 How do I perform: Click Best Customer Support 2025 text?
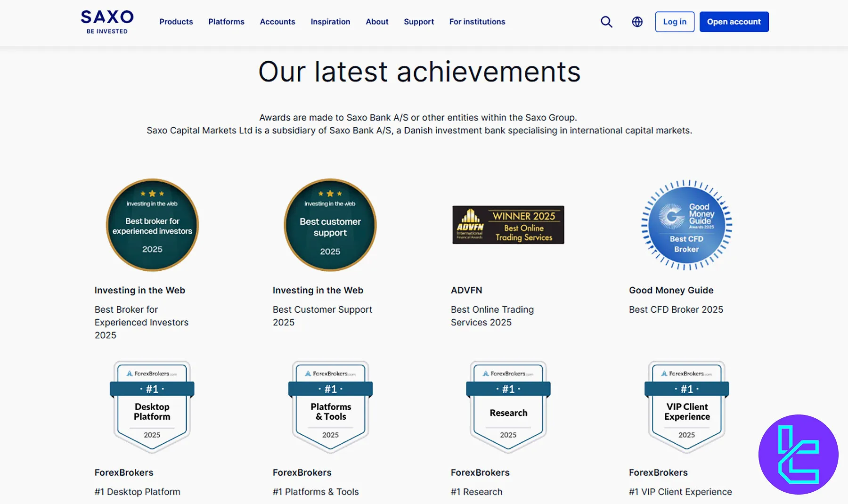click(x=322, y=316)
